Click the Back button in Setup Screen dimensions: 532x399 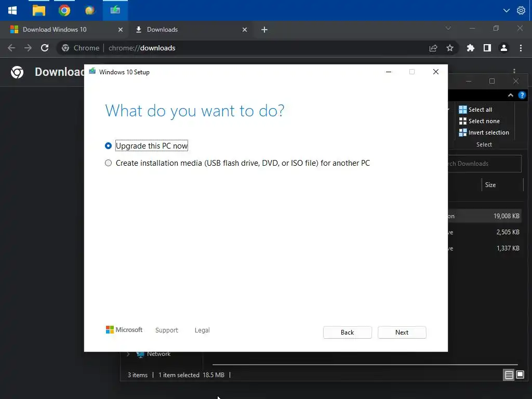click(x=348, y=332)
